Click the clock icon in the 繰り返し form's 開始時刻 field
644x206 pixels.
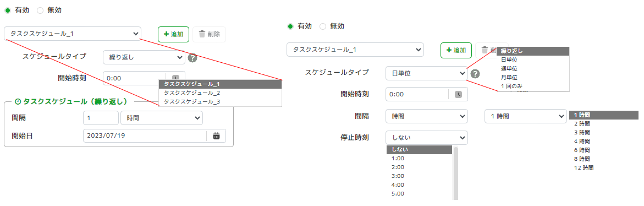pos(175,77)
